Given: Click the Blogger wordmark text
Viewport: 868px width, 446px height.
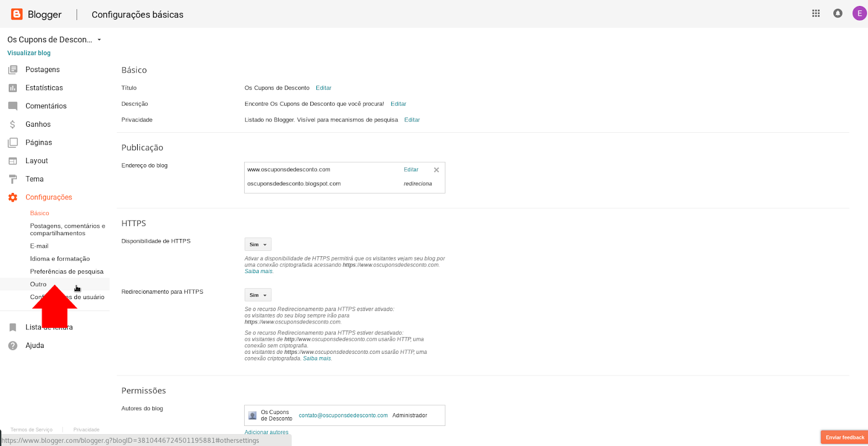Looking at the screenshot, I should tap(44, 15).
